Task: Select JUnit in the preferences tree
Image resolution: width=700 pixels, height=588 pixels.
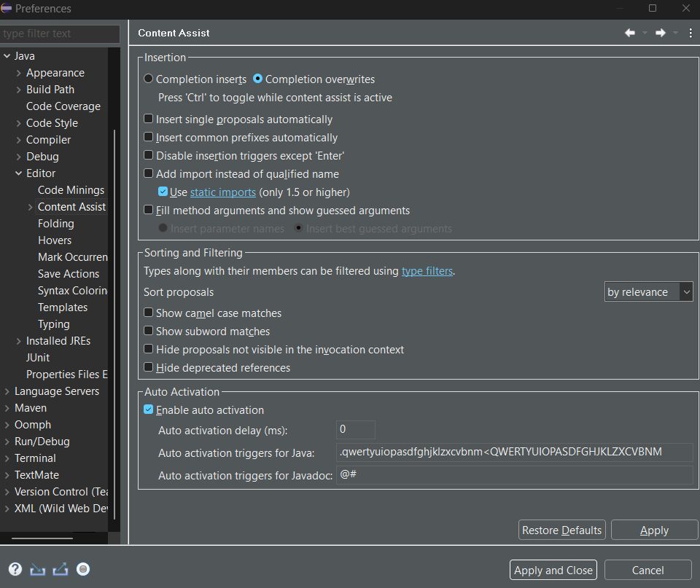Action: point(38,358)
